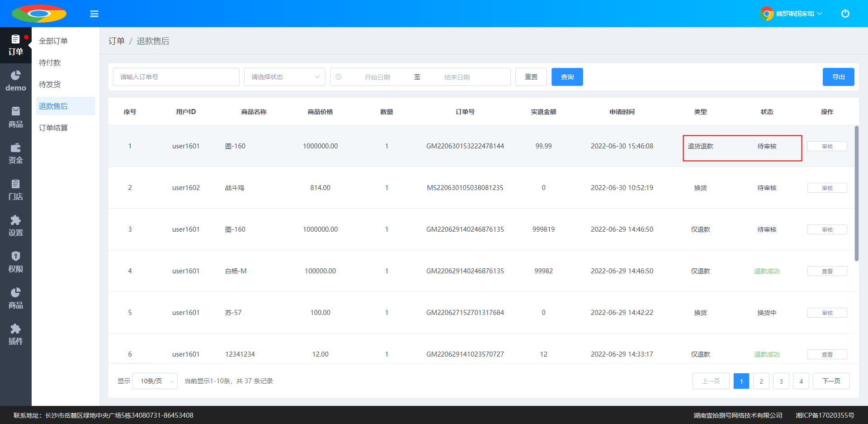The height and width of the screenshot is (424, 868).
Task: Click the 导出 export button
Action: point(839,77)
